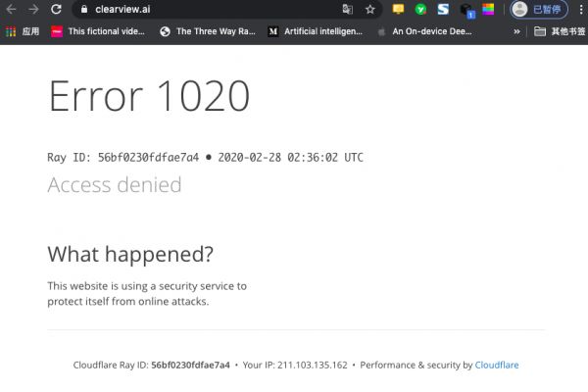Open the Chrome three-dot menu
The image size is (588, 392).
578,10
